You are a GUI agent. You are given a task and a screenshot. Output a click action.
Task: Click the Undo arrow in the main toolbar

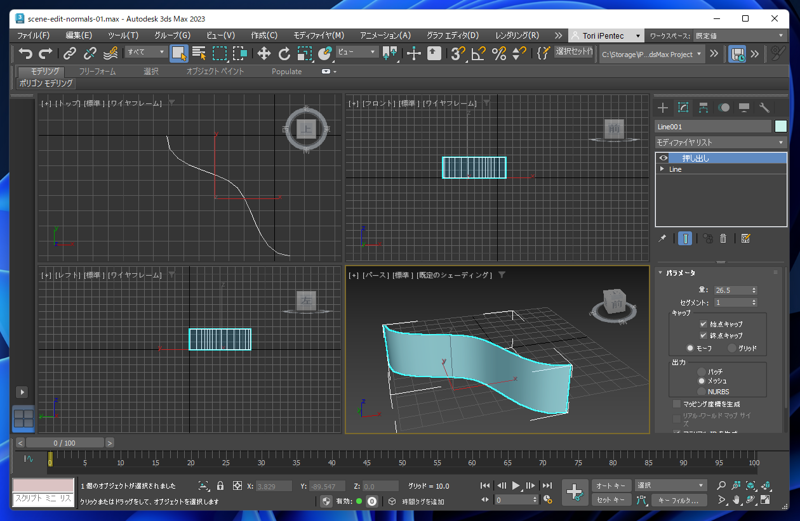[x=25, y=54]
